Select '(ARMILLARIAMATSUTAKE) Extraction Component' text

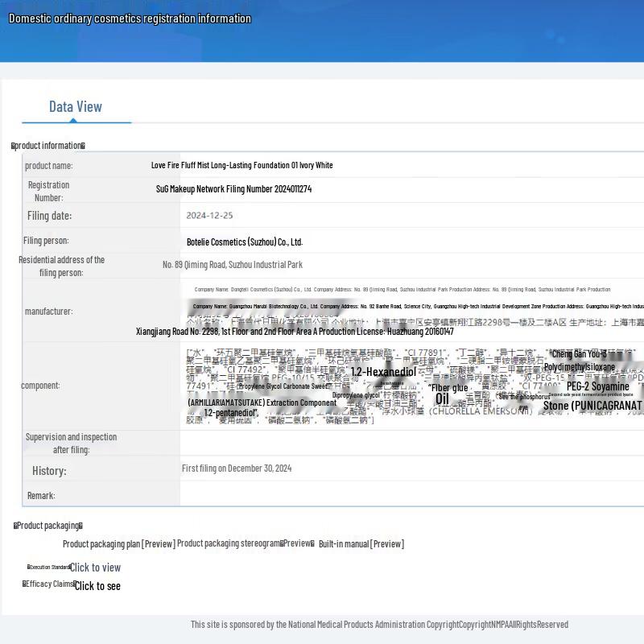point(262,403)
